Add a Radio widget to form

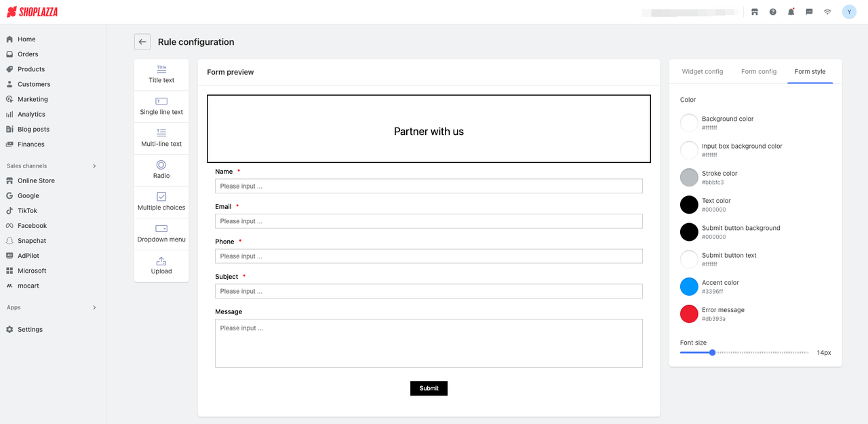click(x=161, y=170)
